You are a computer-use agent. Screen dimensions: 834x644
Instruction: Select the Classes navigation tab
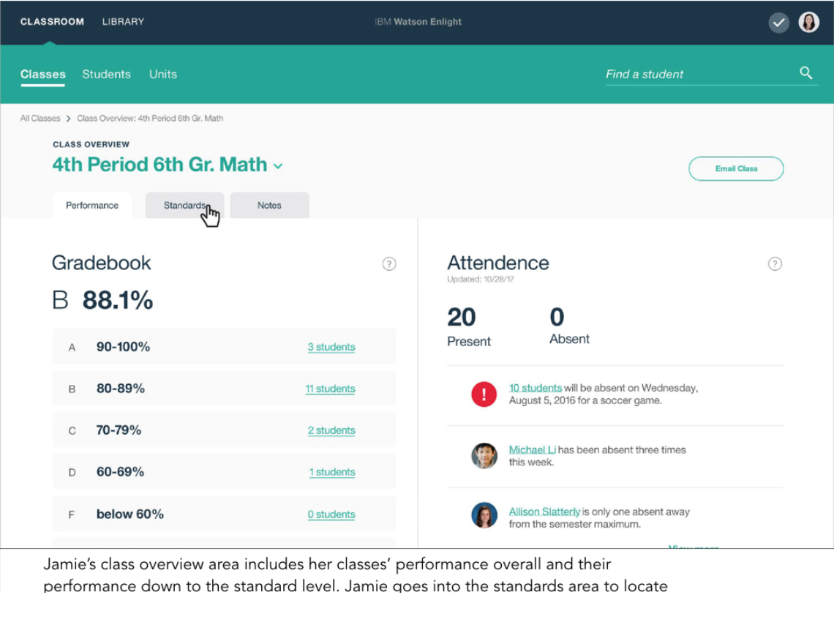43,75
